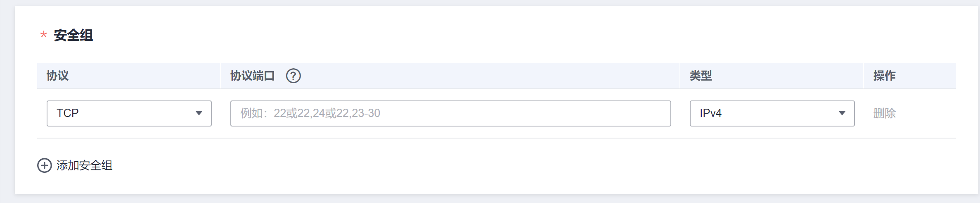The height and width of the screenshot is (203, 980).
Task: Click 删除 to remove the rule
Action: (x=885, y=113)
